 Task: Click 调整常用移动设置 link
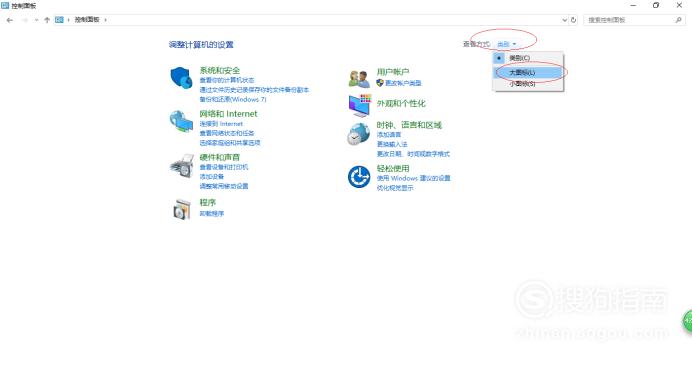224,186
